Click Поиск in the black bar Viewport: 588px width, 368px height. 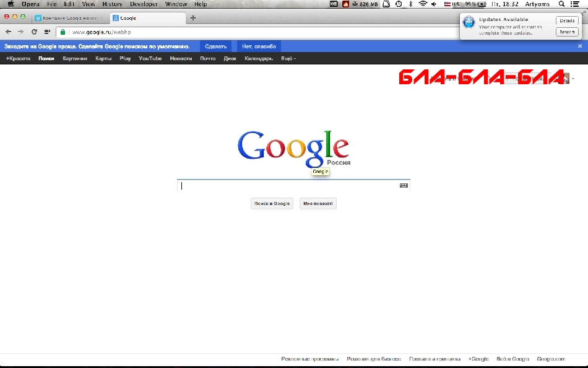[46, 58]
